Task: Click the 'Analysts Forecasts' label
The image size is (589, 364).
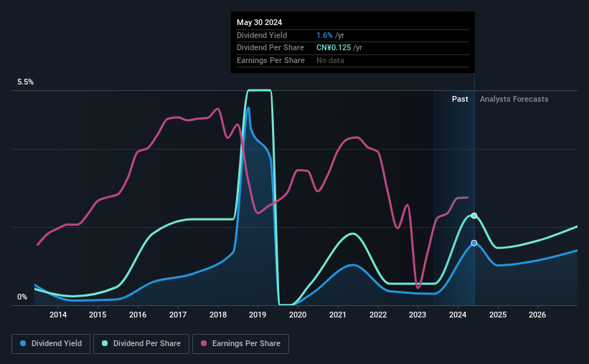Action: pos(514,99)
